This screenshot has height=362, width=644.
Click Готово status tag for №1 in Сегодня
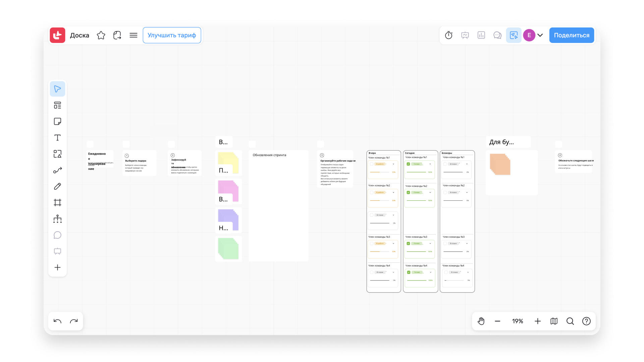(x=417, y=164)
